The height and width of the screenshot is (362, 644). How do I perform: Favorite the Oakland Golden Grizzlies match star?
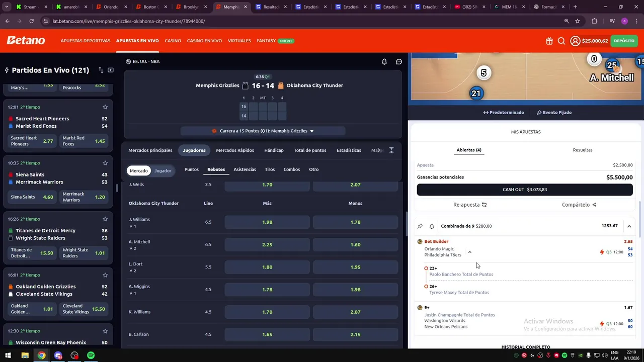tap(105, 275)
